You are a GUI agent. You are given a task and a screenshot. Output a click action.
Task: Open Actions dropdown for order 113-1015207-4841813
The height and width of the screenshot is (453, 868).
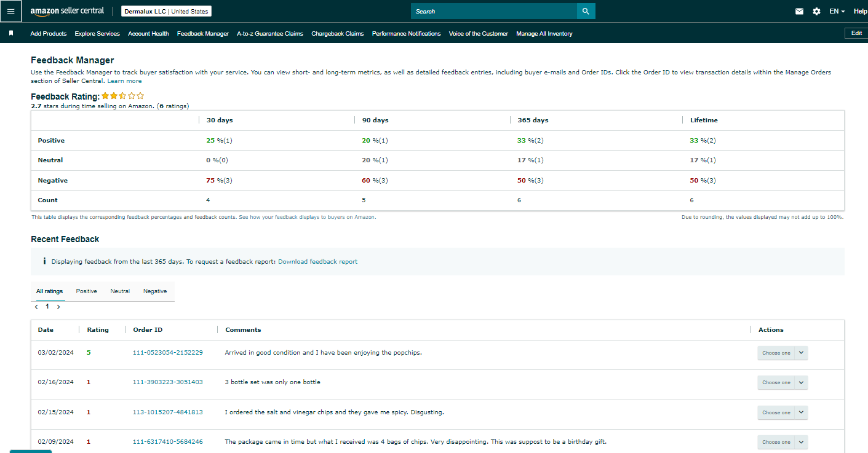point(782,412)
